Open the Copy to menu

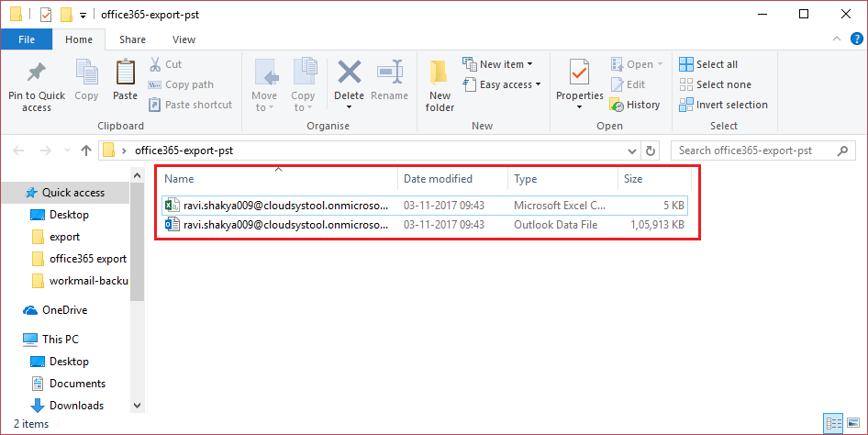point(303,85)
